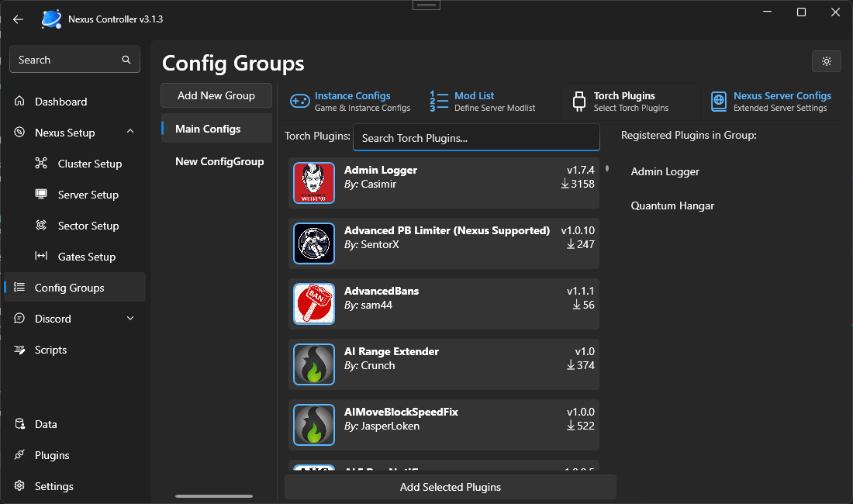The image size is (853, 504).
Task: Expand the Discord sidebar section
Action: pos(130,319)
